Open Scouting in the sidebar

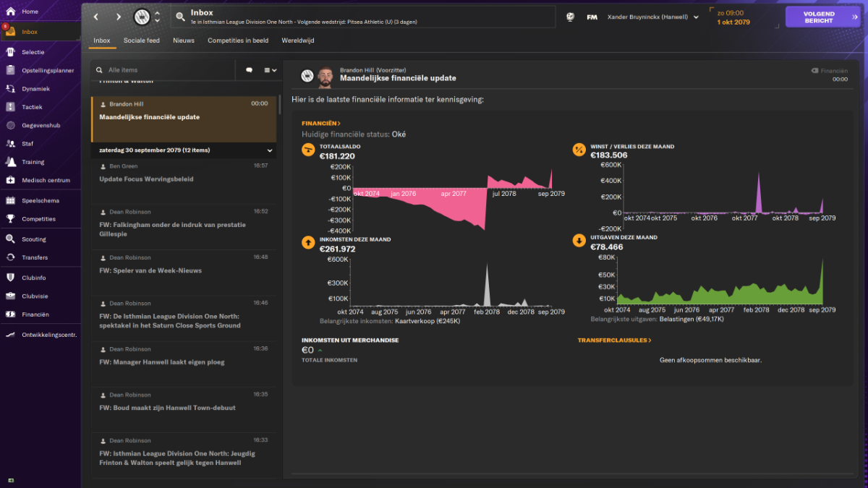click(41, 239)
